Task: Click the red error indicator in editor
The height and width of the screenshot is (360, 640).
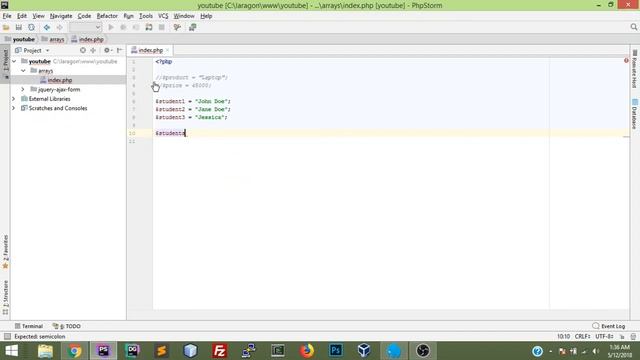Action: coord(626,60)
